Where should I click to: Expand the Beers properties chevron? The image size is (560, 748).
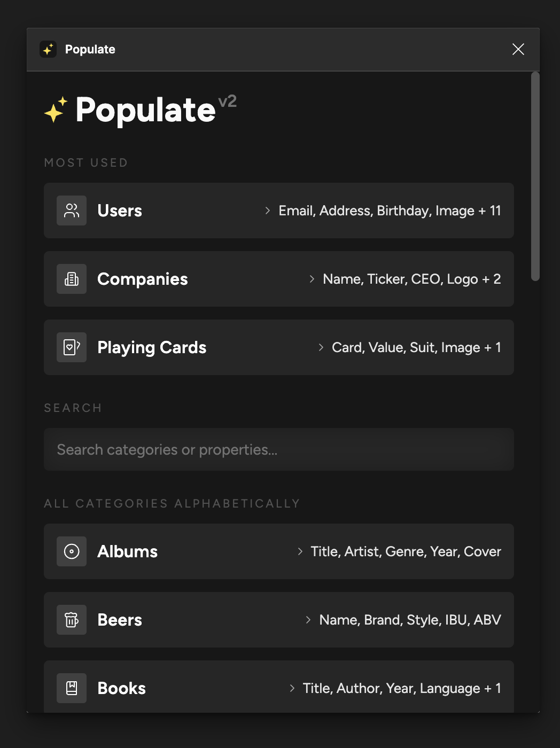(308, 620)
